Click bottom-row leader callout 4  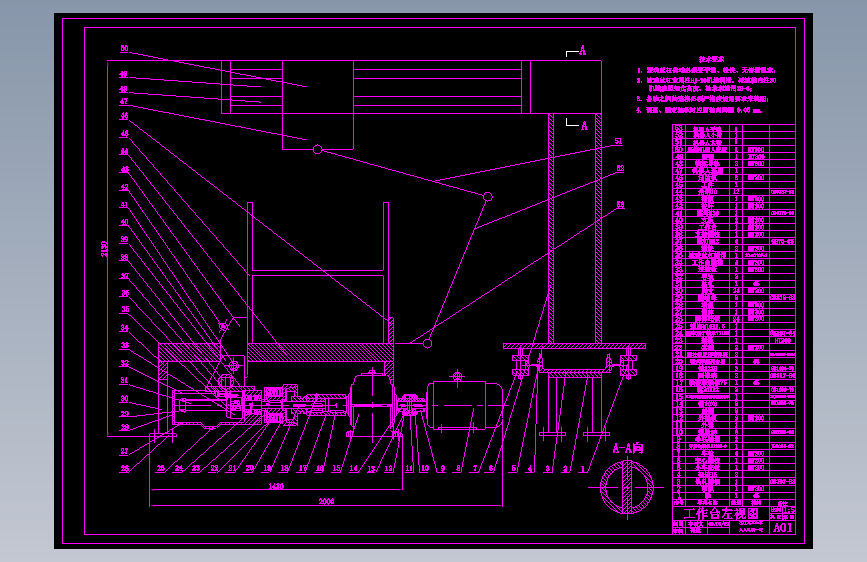(x=530, y=469)
